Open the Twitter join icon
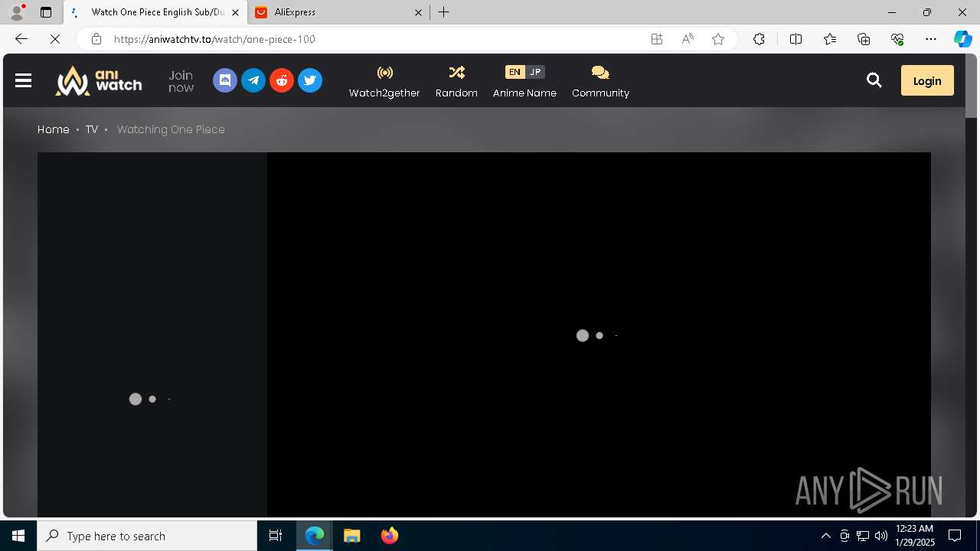The height and width of the screenshot is (551, 980). tap(310, 80)
